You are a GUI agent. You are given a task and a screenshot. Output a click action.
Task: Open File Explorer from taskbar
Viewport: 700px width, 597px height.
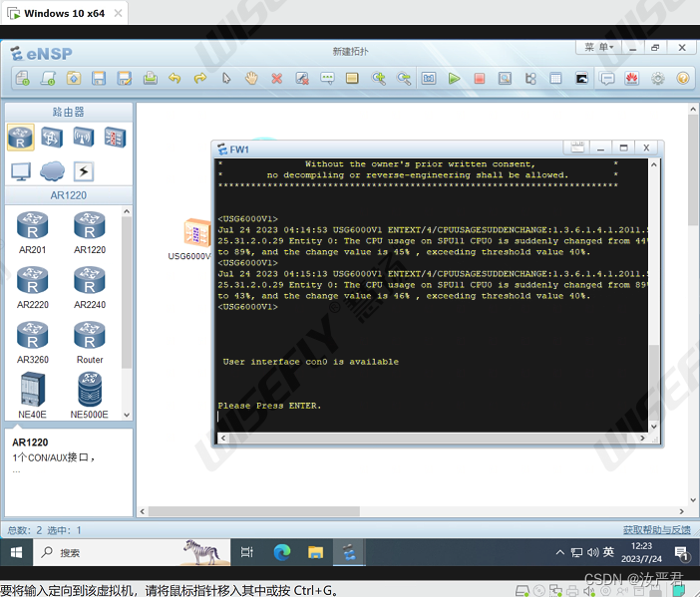(315, 553)
